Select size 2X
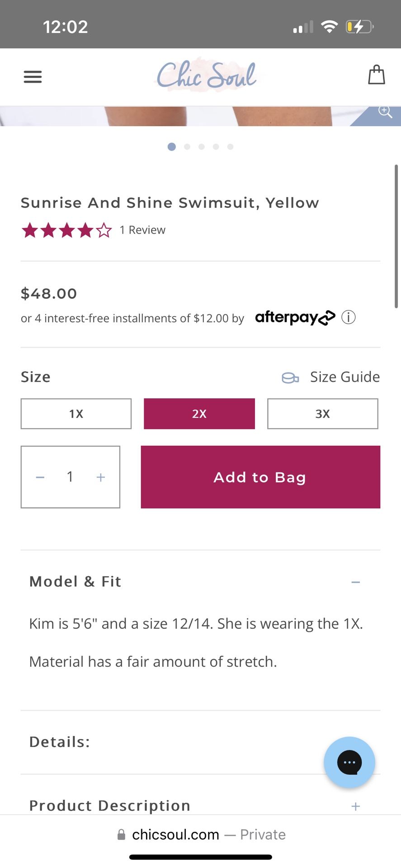Screen dimensions: 401x868 point(199,414)
